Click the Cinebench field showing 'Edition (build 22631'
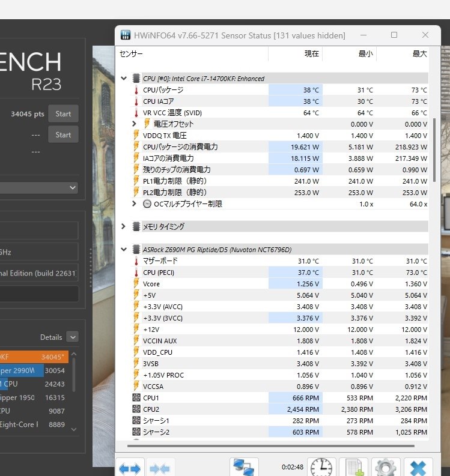This screenshot has height=476, width=450. 39,273
